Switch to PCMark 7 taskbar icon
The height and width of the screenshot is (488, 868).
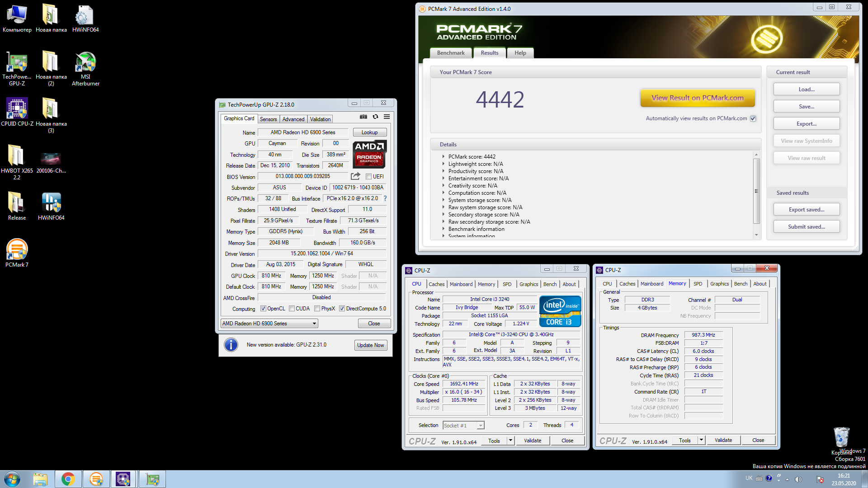click(96, 479)
